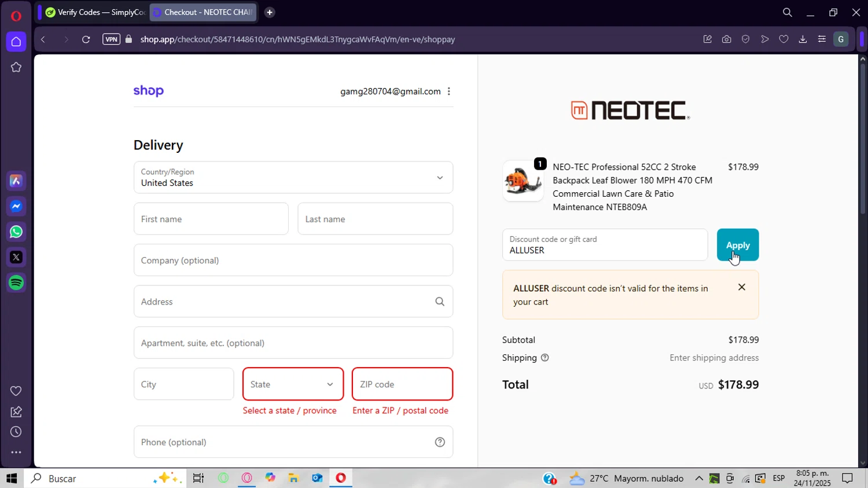Switch to Checkout - NEOTEC tab
The image size is (868, 488).
pyautogui.click(x=203, y=12)
